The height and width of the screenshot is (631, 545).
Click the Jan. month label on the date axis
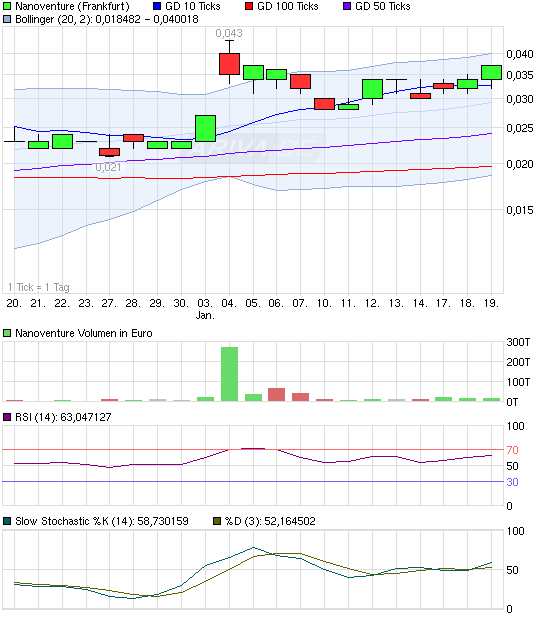tap(205, 316)
